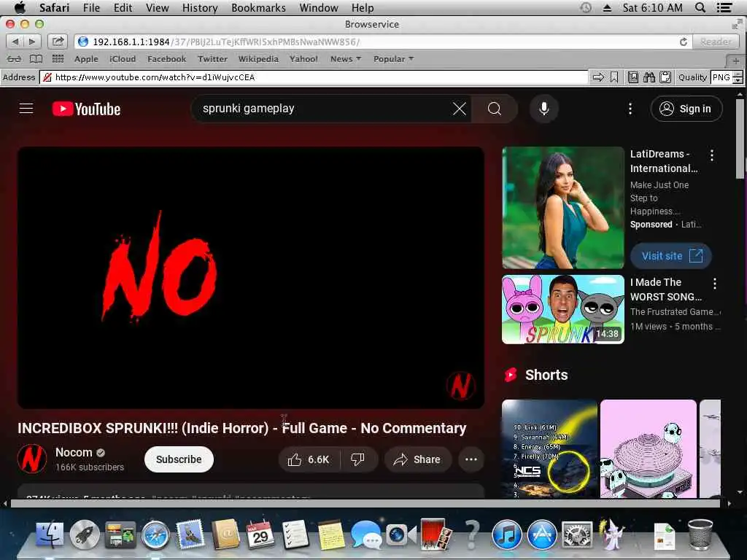The height and width of the screenshot is (560, 747).
Task: Click the Browservice youtube.com address field
Action: (314, 77)
